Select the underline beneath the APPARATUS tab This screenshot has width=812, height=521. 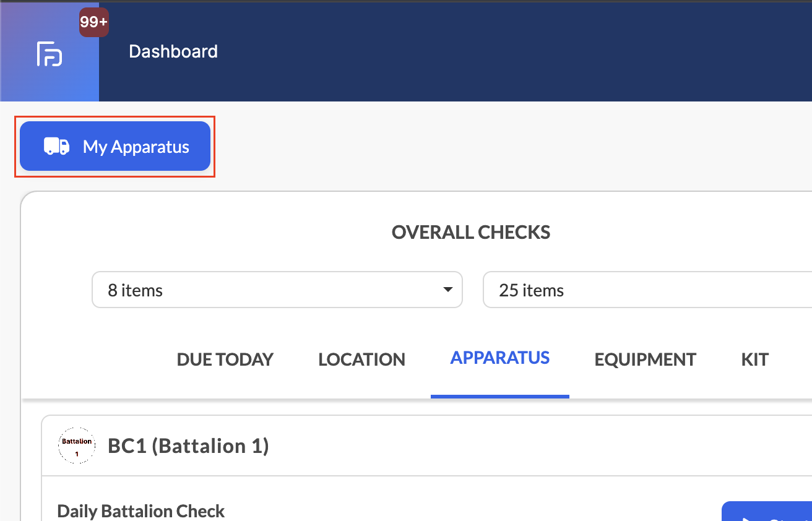(500, 396)
